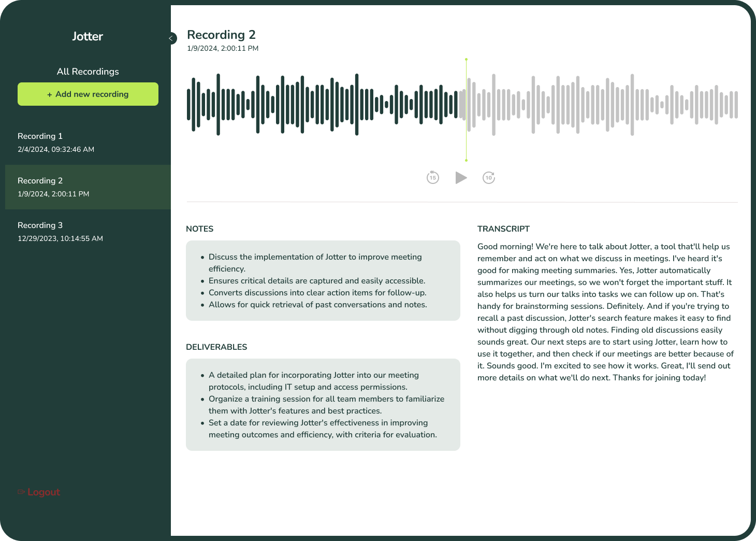Click the note 'Discuss the implementation of Jotter'

pyautogui.click(x=315, y=263)
